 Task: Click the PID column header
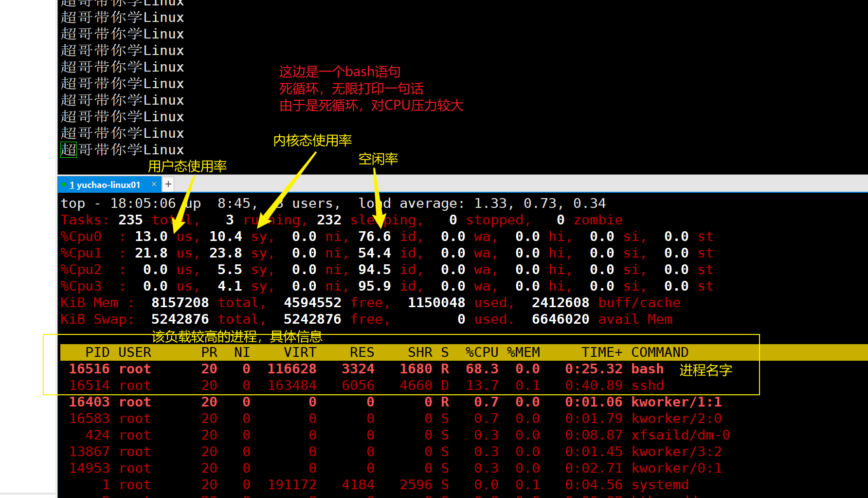click(x=97, y=352)
